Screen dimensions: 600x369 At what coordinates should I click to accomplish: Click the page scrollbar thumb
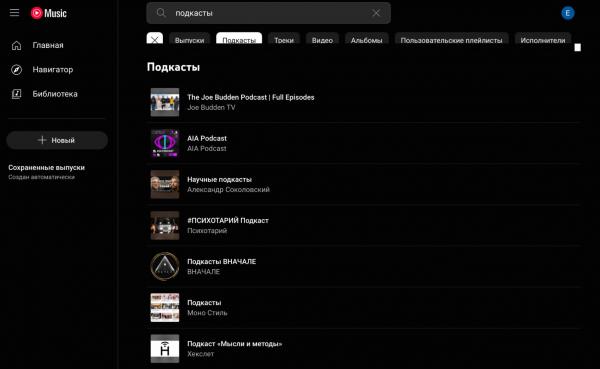pos(577,47)
